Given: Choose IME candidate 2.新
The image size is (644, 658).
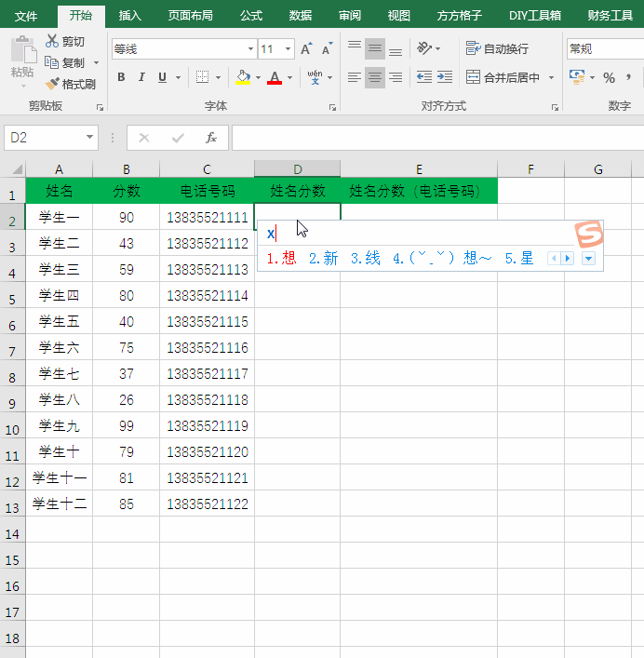Looking at the screenshot, I should click(x=324, y=258).
